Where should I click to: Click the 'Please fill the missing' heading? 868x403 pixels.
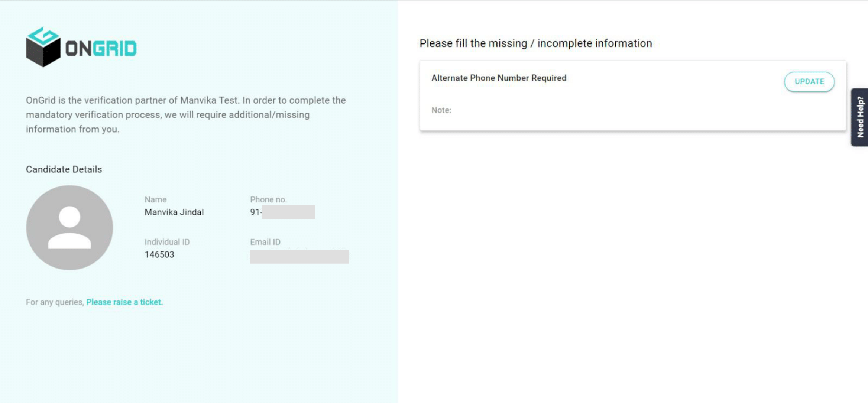pos(535,43)
